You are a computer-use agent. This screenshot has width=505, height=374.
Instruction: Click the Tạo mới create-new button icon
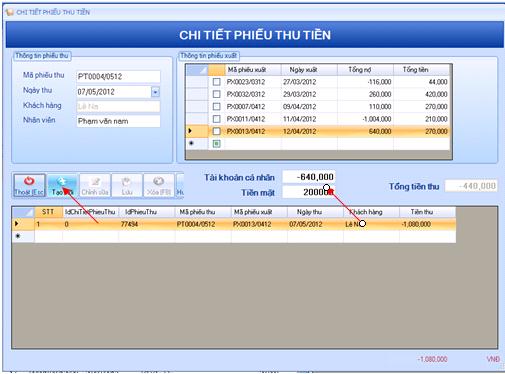62,181
